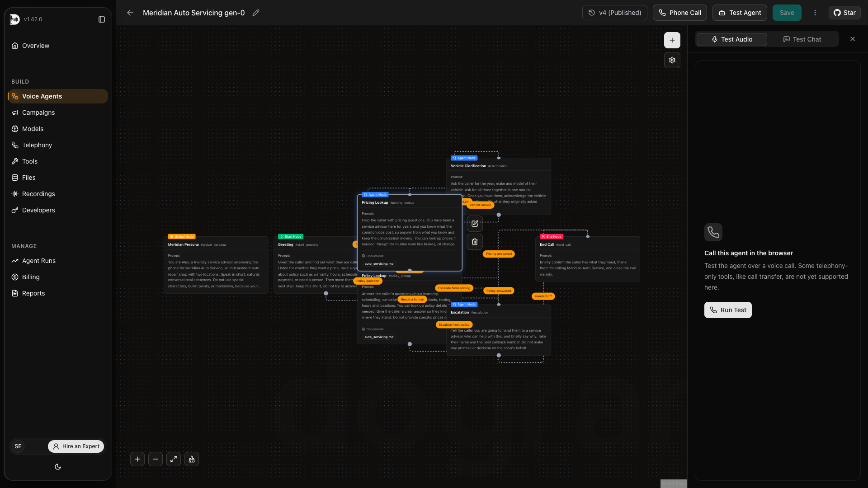Delete the Pricing Lookup node with trash icon
Image resolution: width=868 pixels, height=488 pixels.
(x=475, y=242)
